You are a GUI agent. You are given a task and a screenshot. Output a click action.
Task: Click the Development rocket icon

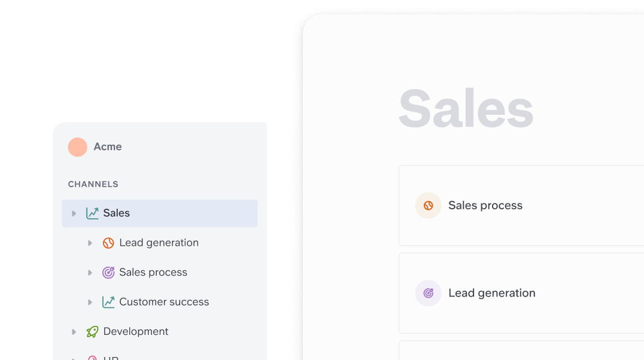click(x=92, y=332)
